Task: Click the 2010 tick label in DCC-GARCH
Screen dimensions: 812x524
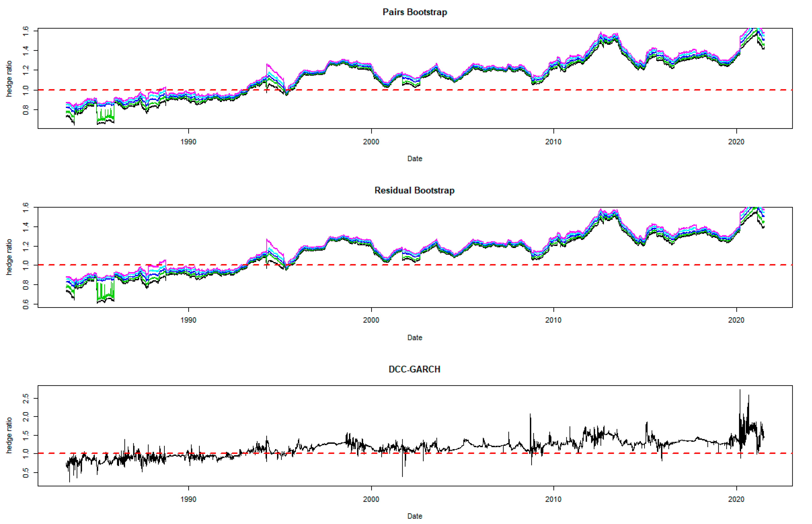Action: [x=553, y=499]
